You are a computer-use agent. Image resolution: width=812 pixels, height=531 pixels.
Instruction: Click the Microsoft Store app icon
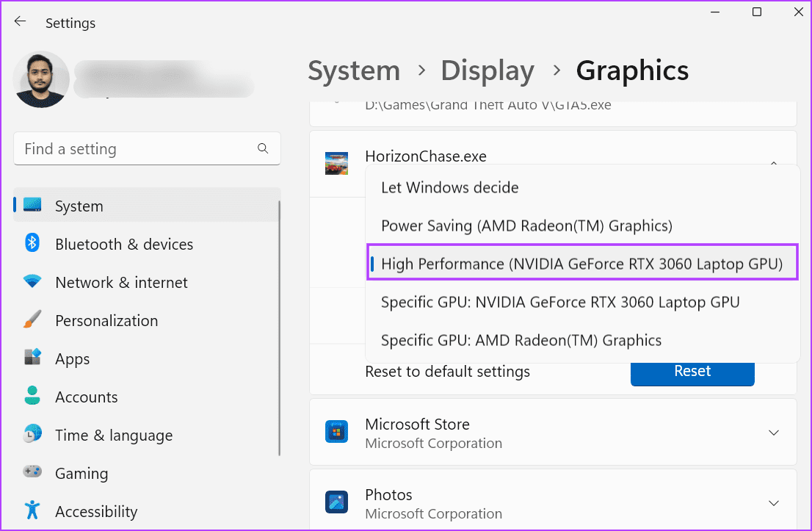coord(336,432)
